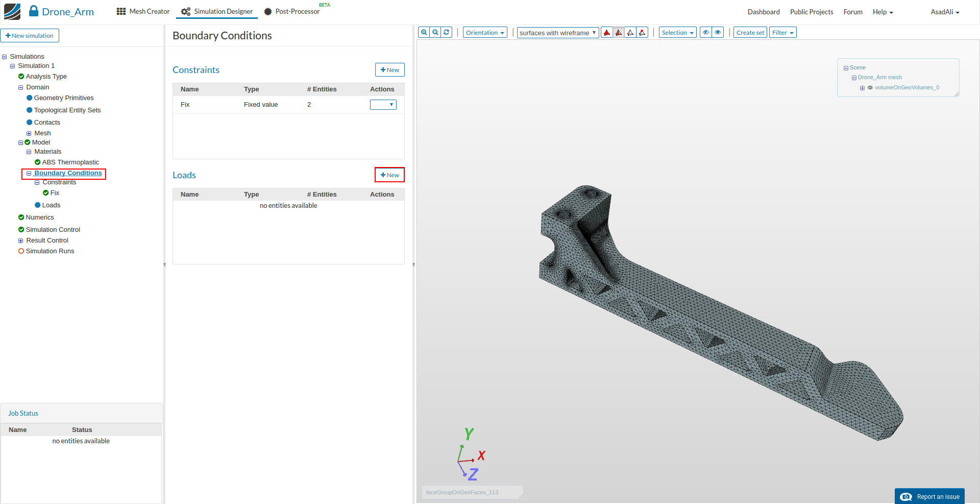Click the green check icon beside Fix
This screenshot has height=504, width=980.
[45, 193]
